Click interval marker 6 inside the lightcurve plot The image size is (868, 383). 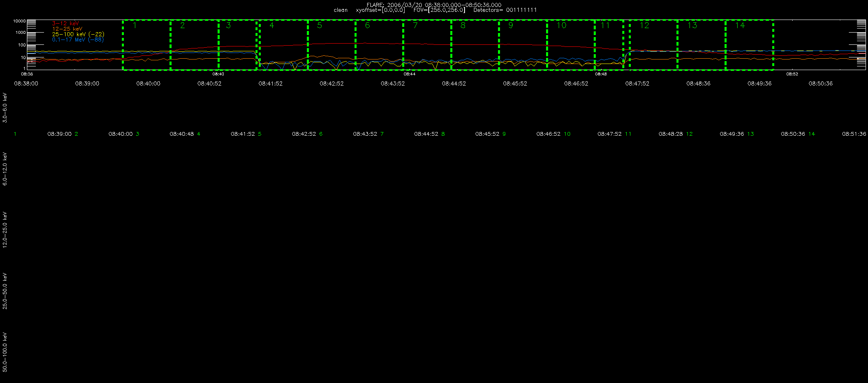point(367,25)
